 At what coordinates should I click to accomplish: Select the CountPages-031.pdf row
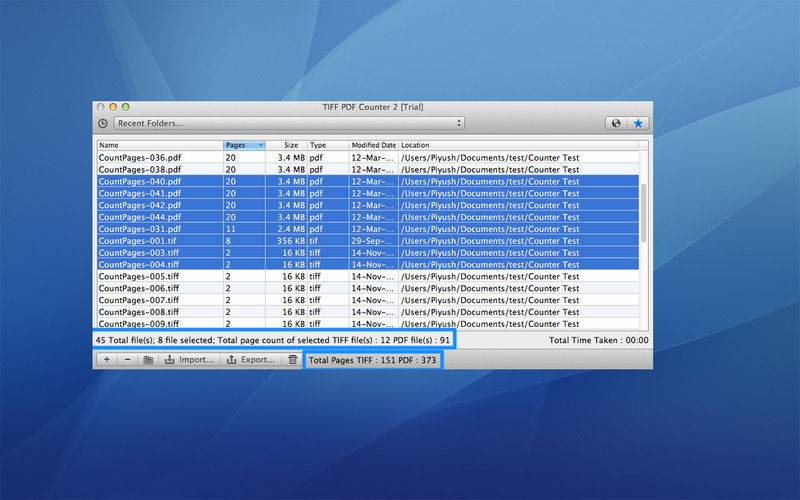point(368,229)
